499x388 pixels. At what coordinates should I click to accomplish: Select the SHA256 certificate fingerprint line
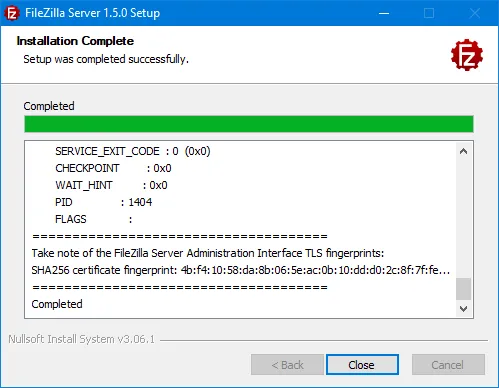pos(241,270)
